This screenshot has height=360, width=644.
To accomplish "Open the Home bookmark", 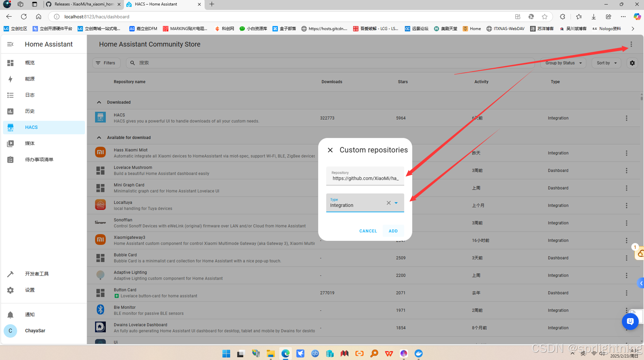I will point(472,29).
